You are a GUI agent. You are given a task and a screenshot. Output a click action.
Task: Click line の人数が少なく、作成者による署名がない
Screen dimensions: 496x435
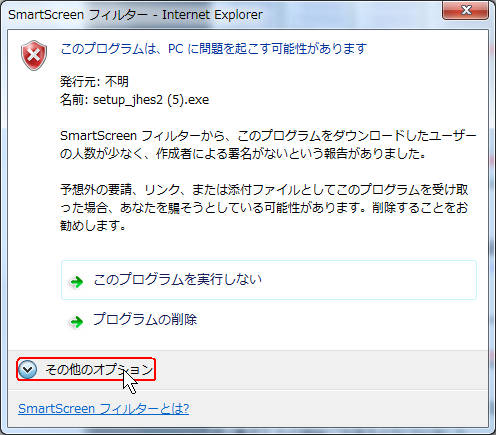(x=243, y=153)
